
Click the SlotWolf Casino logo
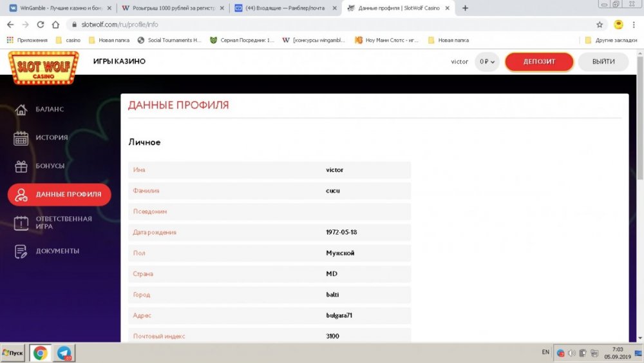tap(43, 67)
